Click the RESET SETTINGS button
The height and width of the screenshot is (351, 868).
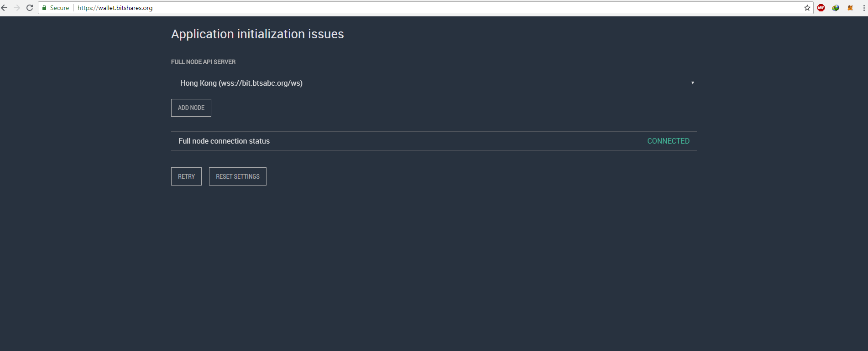238,176
